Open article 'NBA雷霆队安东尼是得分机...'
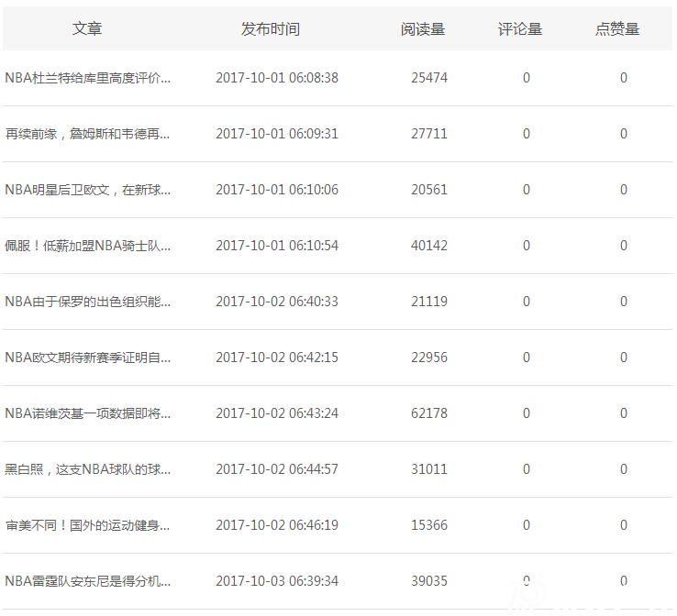This screenshot has height=616, width=677. tap(88, 581)
